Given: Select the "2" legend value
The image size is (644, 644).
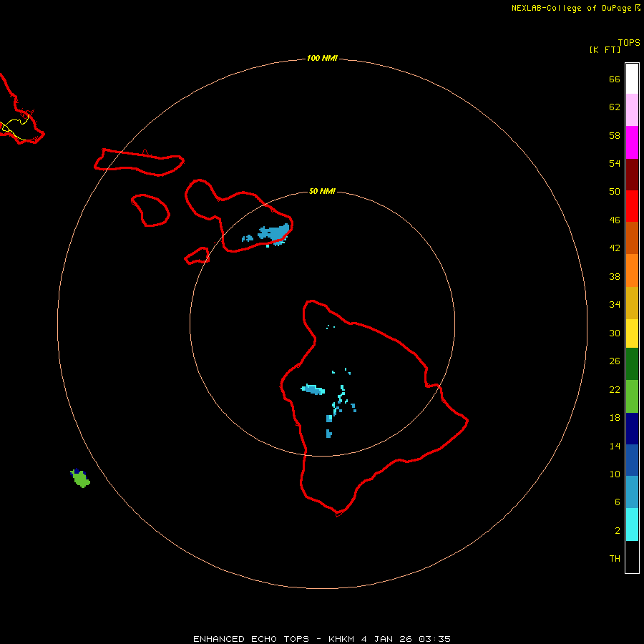Looking at the screenshot, I should (x=618, y=531).
